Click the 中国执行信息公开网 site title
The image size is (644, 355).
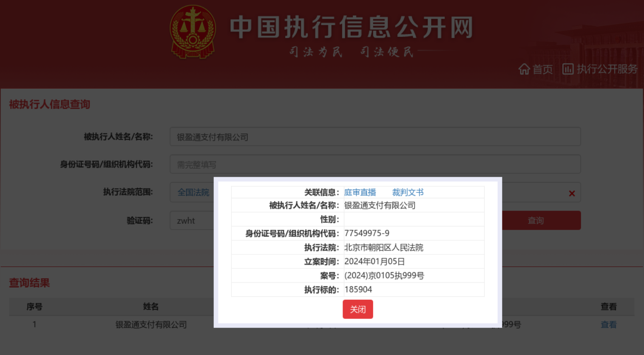pos(351,28)
